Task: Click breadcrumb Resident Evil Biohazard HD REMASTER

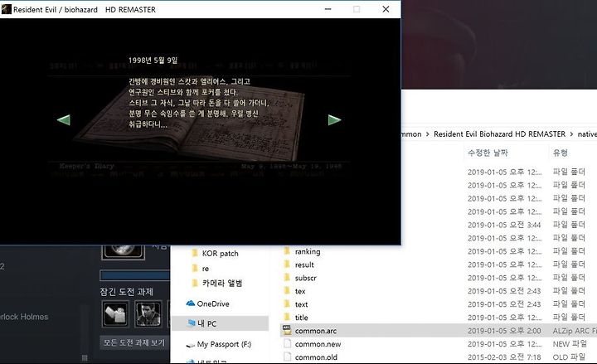Action: [499, 134]
